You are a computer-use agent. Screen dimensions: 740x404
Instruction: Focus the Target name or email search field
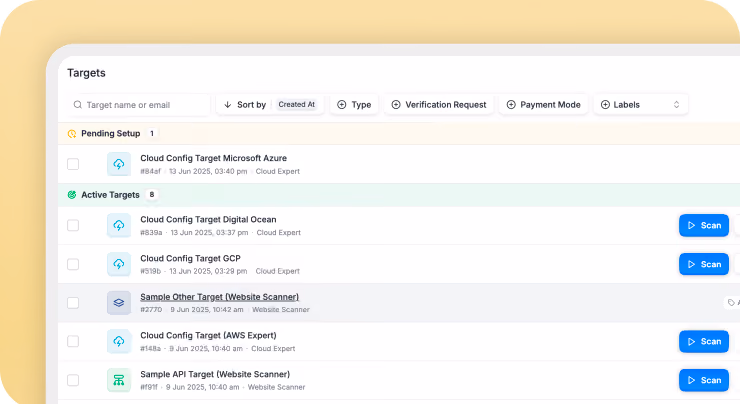139,105
